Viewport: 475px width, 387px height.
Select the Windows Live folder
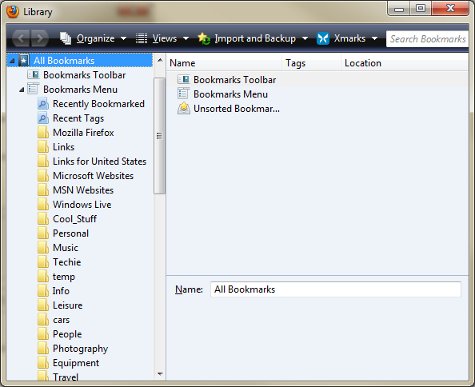click(x=82, y=204)
